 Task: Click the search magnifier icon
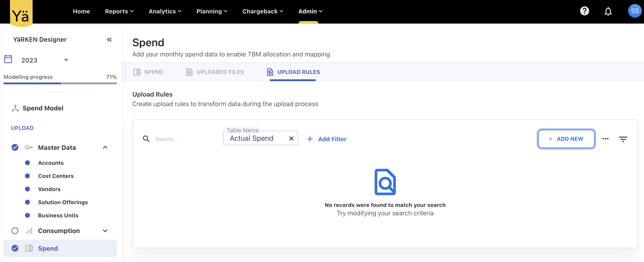tap(146, 139)
